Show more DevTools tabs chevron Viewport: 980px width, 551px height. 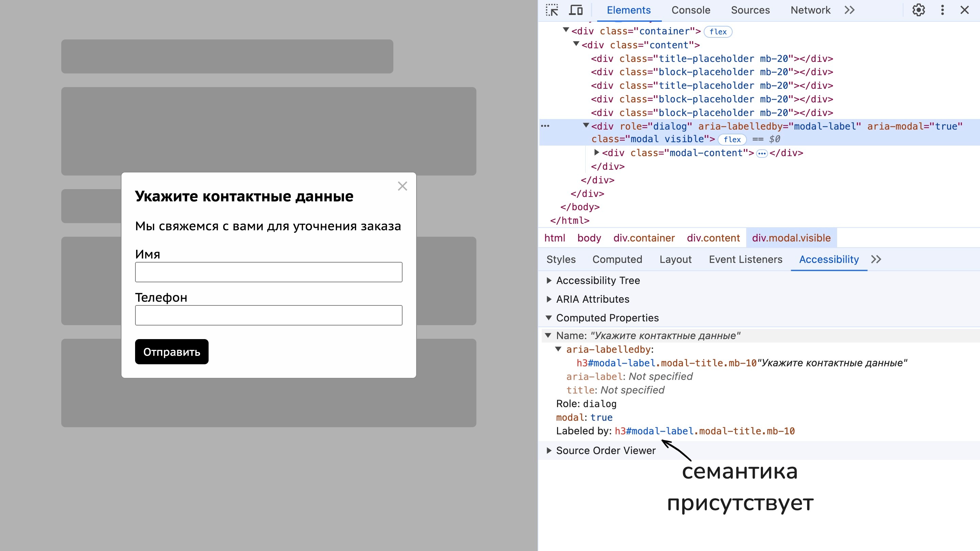850,10
